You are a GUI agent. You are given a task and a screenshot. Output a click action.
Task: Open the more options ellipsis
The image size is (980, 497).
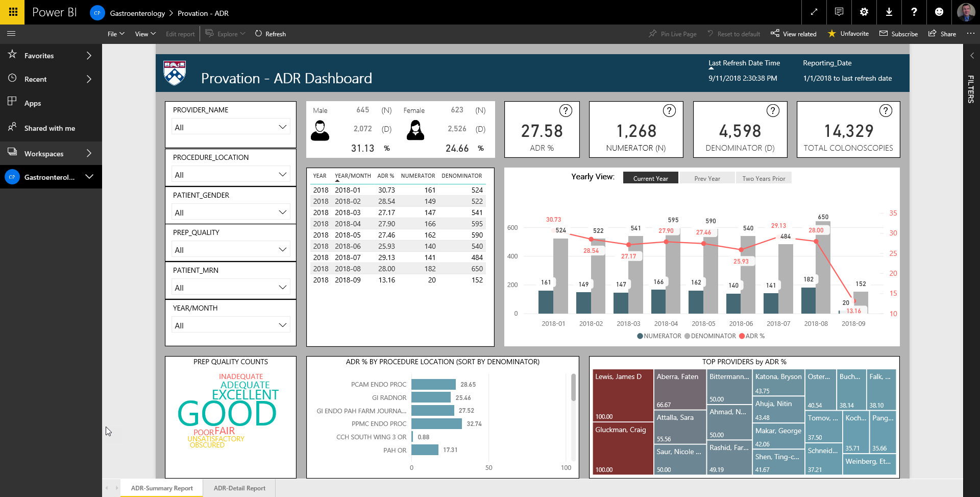click(970, 34)
